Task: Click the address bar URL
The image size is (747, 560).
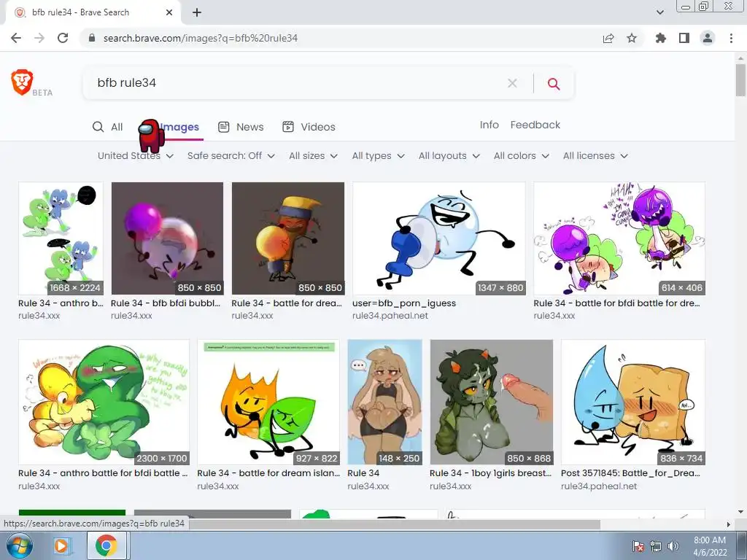Action: (x=201, y=38)
